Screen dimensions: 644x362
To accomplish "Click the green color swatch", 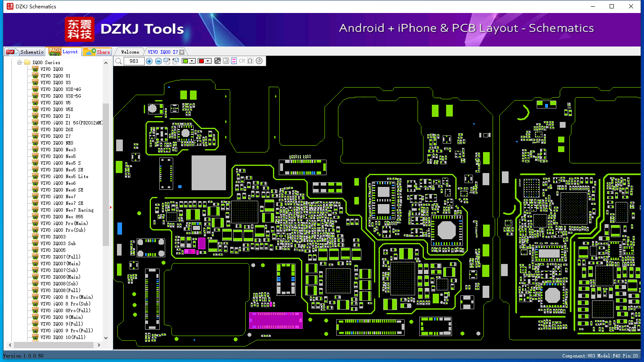I will click(185, 61).
